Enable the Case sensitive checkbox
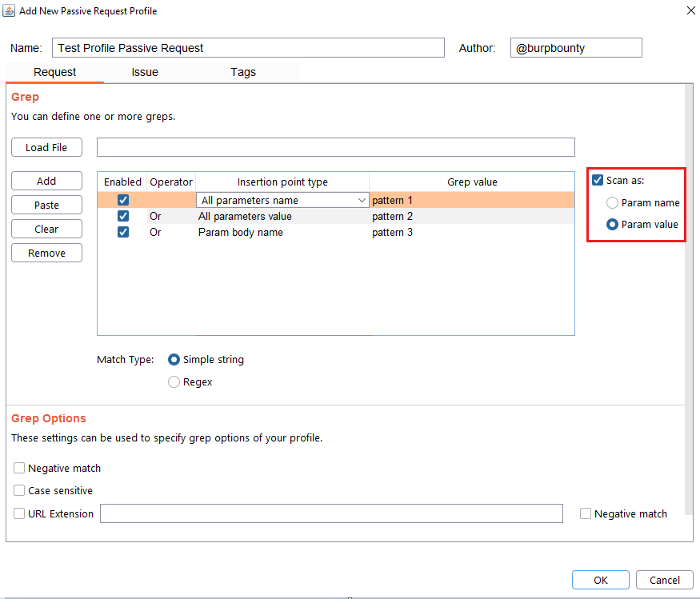 pos(19,491)
